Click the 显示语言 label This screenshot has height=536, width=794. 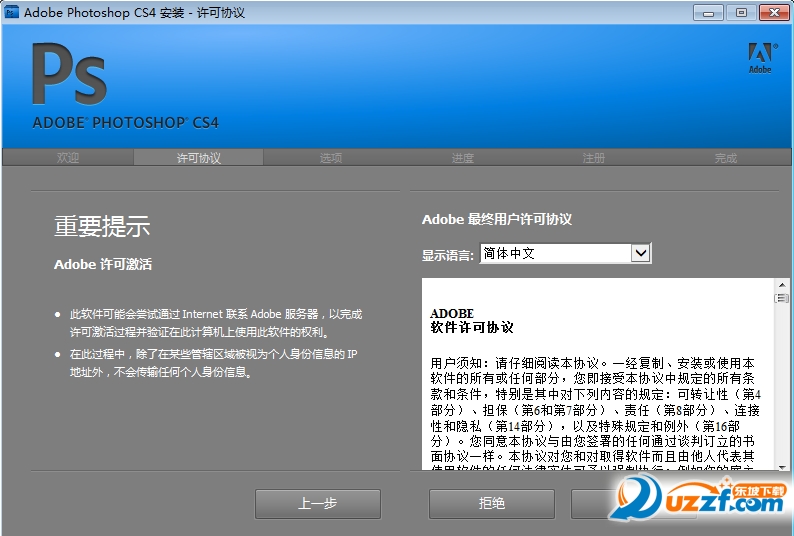click(x=448, y=255)
